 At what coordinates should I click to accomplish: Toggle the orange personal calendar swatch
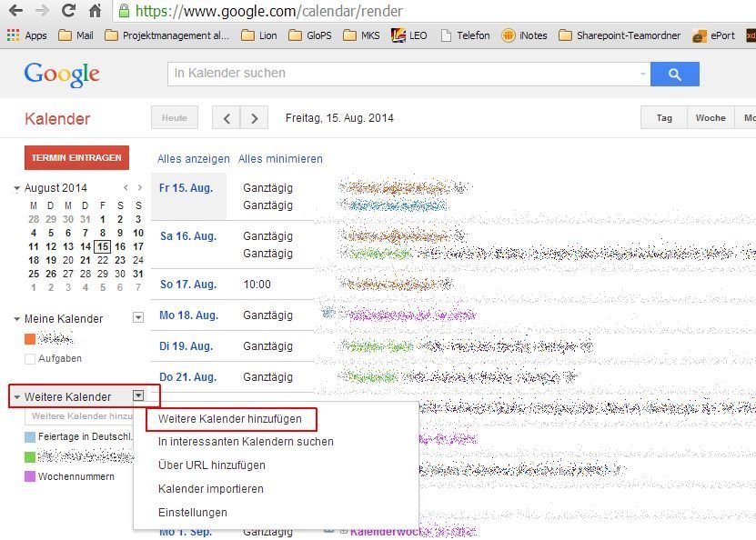[x=30, y=339]
